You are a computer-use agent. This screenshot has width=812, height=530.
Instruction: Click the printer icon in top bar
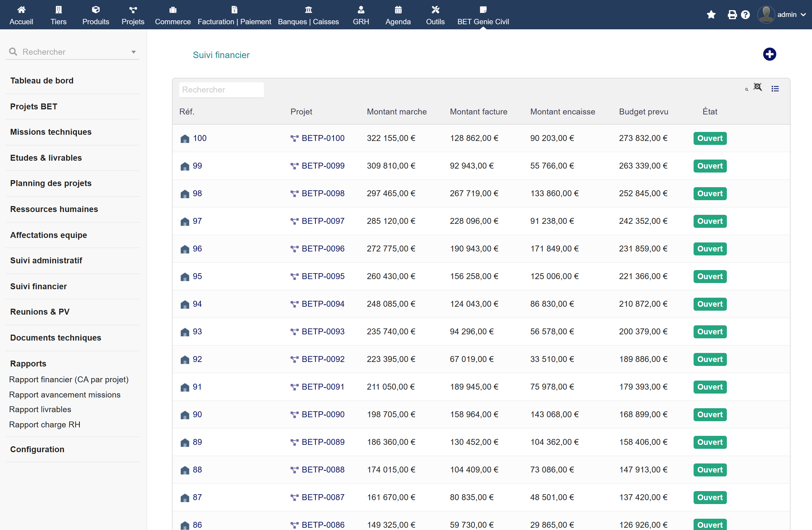tap(732, 15)
